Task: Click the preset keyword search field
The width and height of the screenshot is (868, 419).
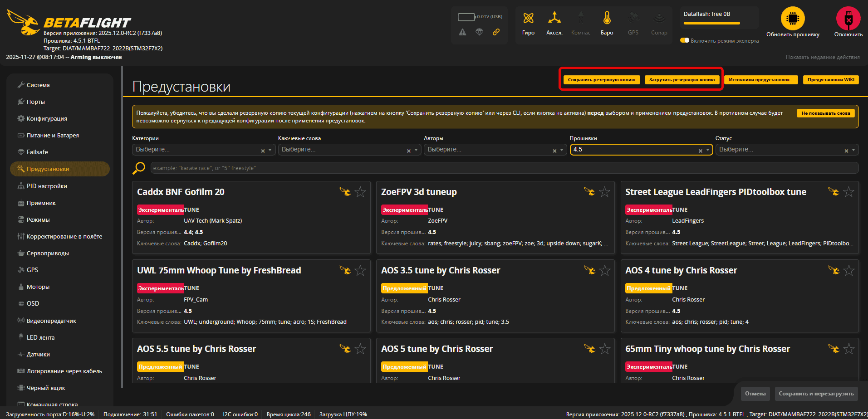Action: [318, 168]
